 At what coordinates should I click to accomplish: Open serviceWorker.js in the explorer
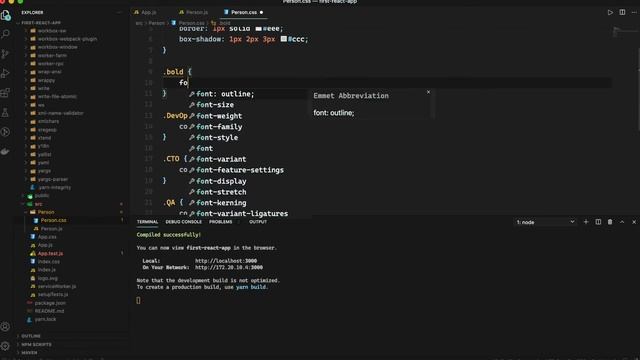56,287
